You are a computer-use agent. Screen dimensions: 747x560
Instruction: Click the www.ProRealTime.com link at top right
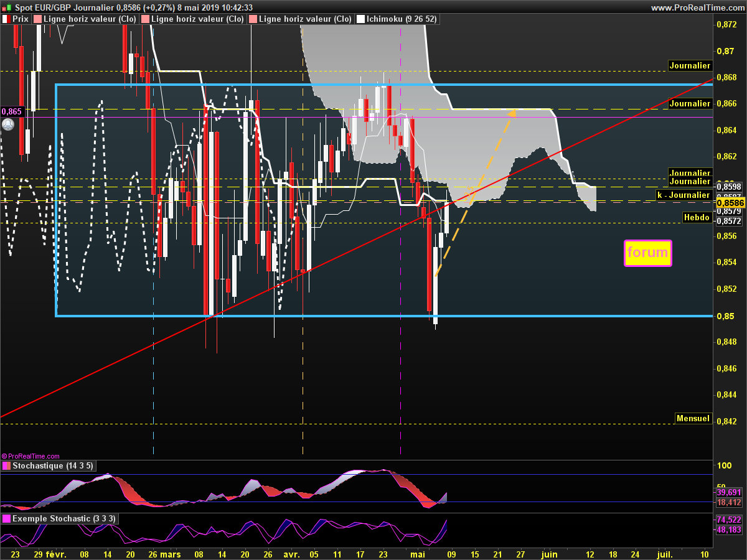coord(697,7)
